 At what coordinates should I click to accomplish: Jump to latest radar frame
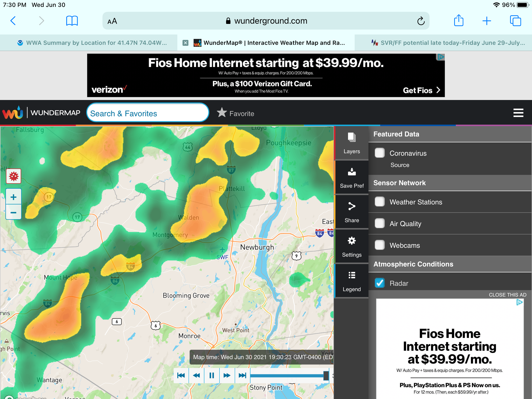pos(242,375)
